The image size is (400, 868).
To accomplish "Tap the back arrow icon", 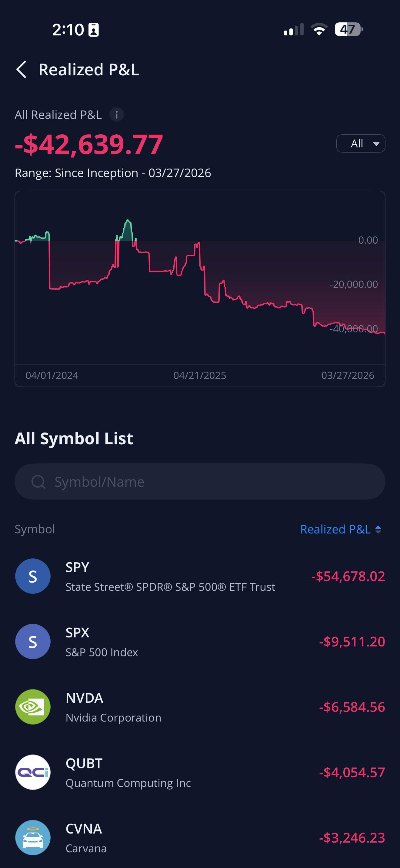I will tap(21, 70).
